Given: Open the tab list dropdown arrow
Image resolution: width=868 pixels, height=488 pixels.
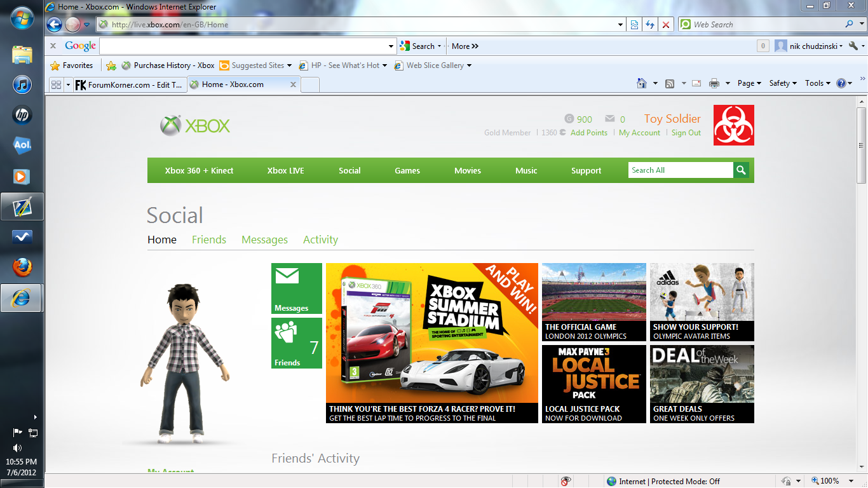Looking at the screenshot, I should coord(68,85).
